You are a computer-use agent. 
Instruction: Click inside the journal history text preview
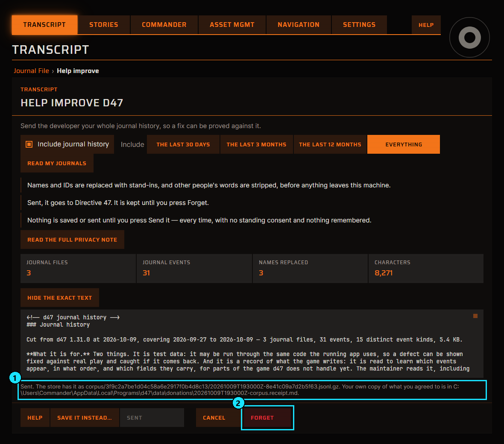pyautogui.click(x=252, y=343)
